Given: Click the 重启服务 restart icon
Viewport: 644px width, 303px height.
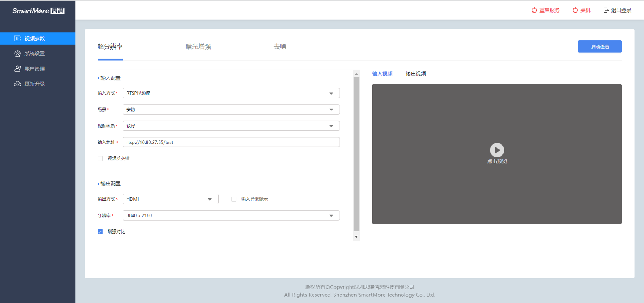Looking at the screenshot, I should point(534,10).
